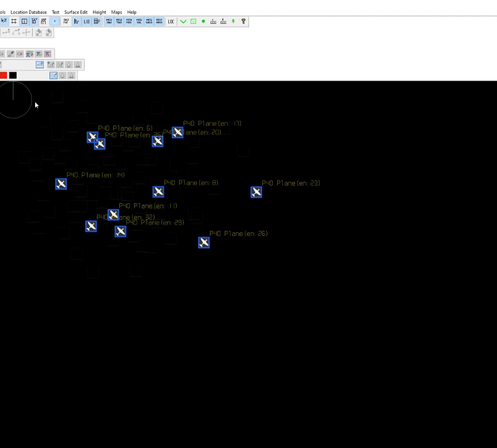Select the MCU SEL toolbar icon
Viewport: 497px width, 448px height.
(x=139, y=21)
